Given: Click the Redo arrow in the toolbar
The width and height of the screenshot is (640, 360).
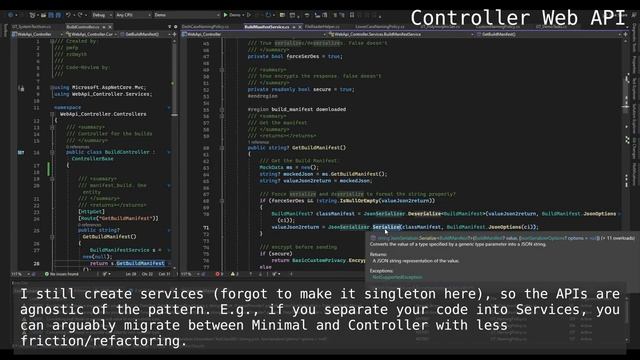Looking at the screenshot, I should pos(80,15).
